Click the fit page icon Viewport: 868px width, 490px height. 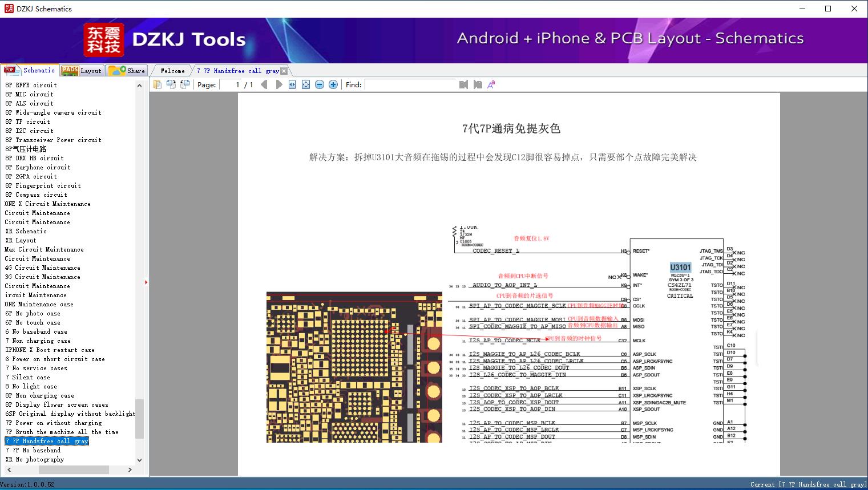click(x=306, y=84)
